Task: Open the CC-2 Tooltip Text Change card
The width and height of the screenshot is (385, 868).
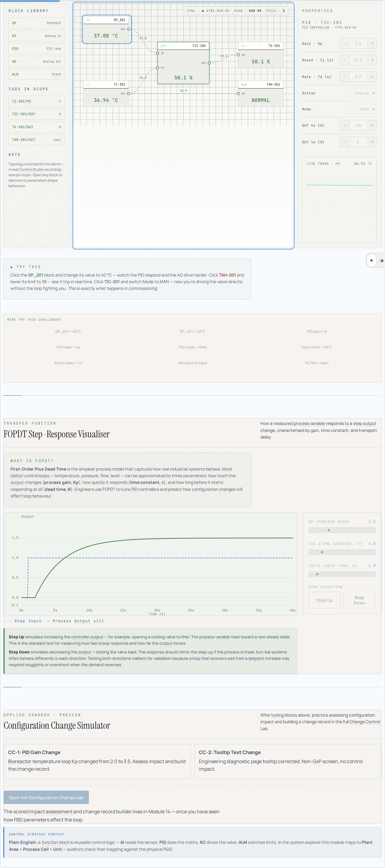Action: (288, 761)
